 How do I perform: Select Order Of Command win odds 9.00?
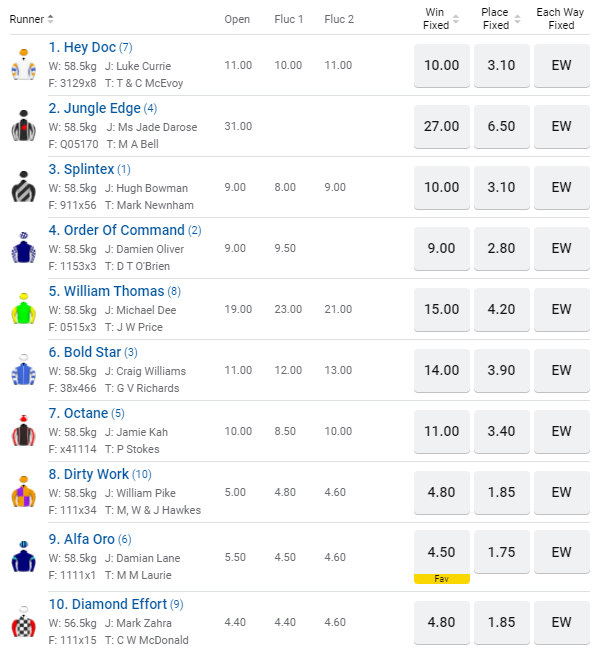[x=442, y=249]
